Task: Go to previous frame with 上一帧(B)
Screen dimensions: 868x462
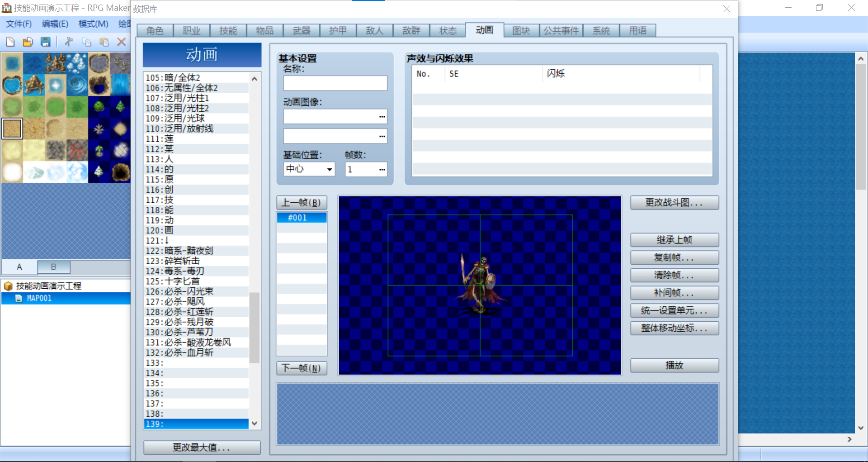Action: 302,203
